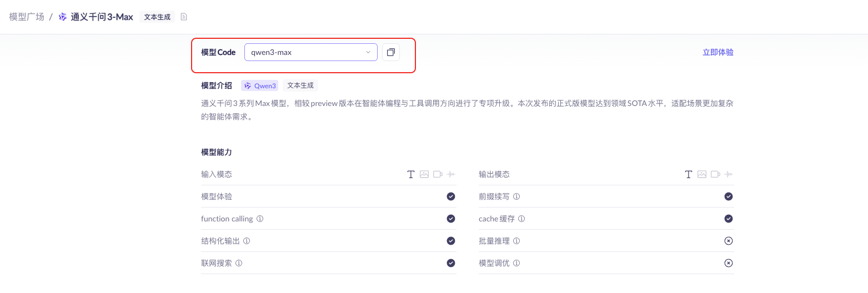Click the info icon next to 结构化输出
Image resolution: width=868 pixels, height=293 pixels.
pyautogui.click(x=247, y=241)
